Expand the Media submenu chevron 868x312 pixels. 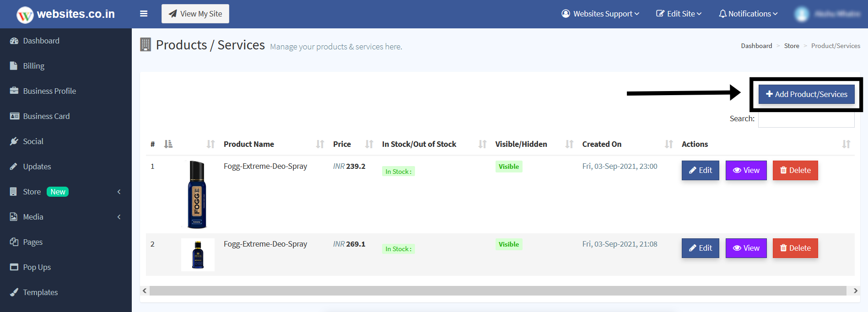(x=119, y=217)
